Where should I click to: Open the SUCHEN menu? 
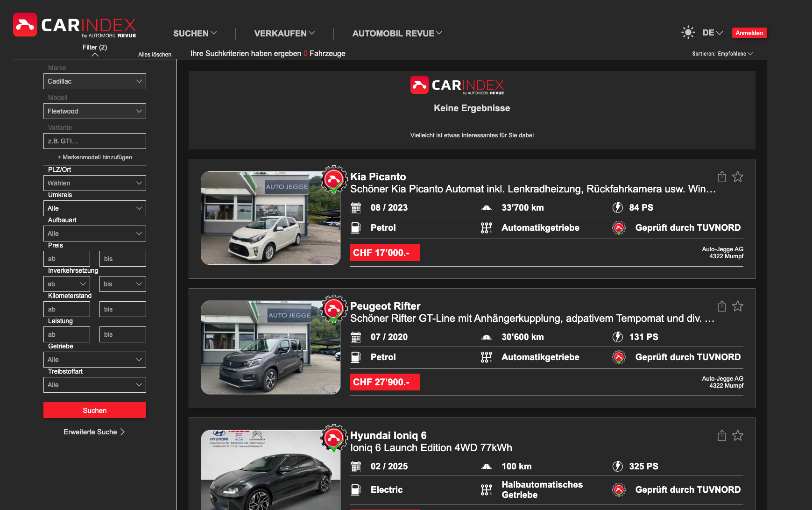195,34
